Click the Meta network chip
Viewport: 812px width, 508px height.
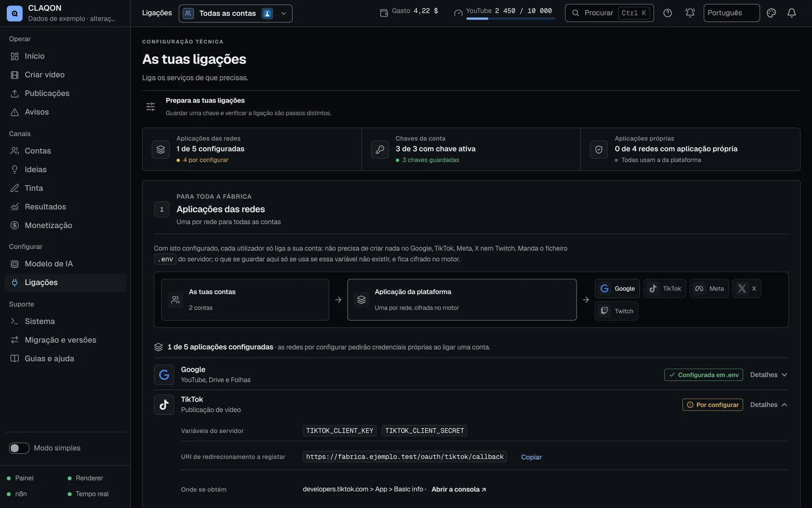click(x=709, y=289)
